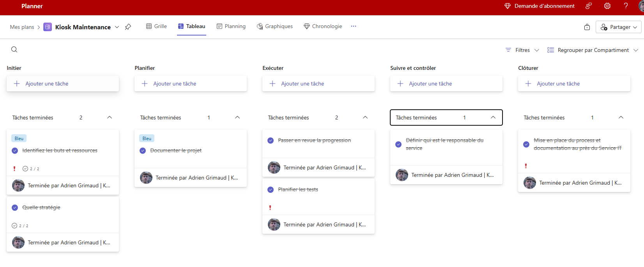644x267 pixels.
Task: Switch to the Grille view tab
Action: (156, 26)
